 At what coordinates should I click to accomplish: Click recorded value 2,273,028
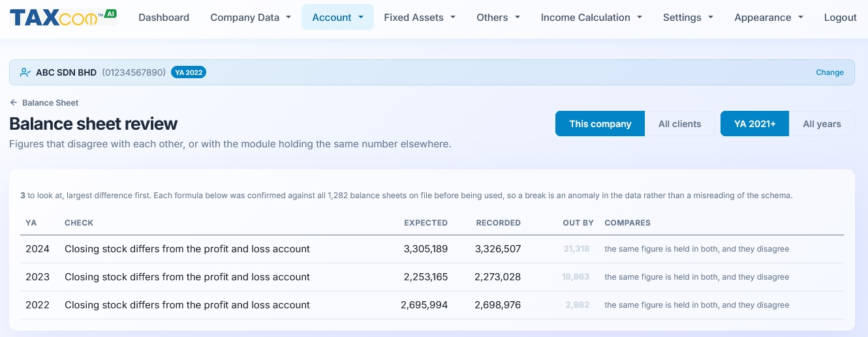[x=498, y=277]
